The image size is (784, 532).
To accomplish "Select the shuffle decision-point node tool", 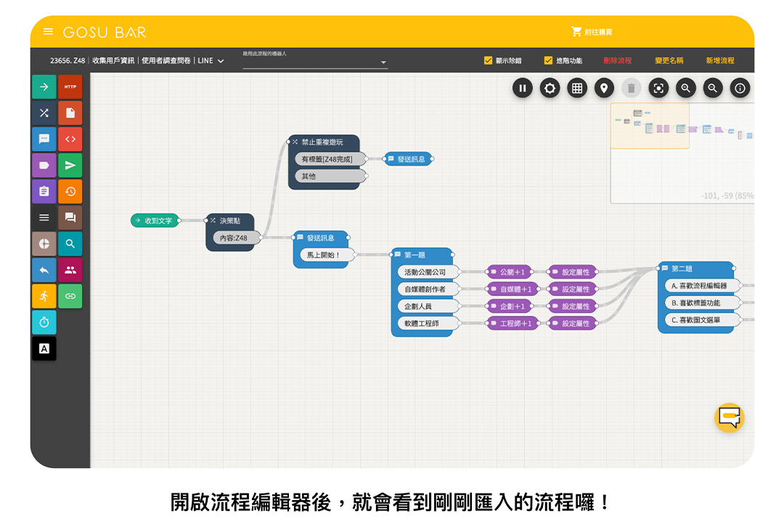I will pyautogui.click(x=44, y=113).
